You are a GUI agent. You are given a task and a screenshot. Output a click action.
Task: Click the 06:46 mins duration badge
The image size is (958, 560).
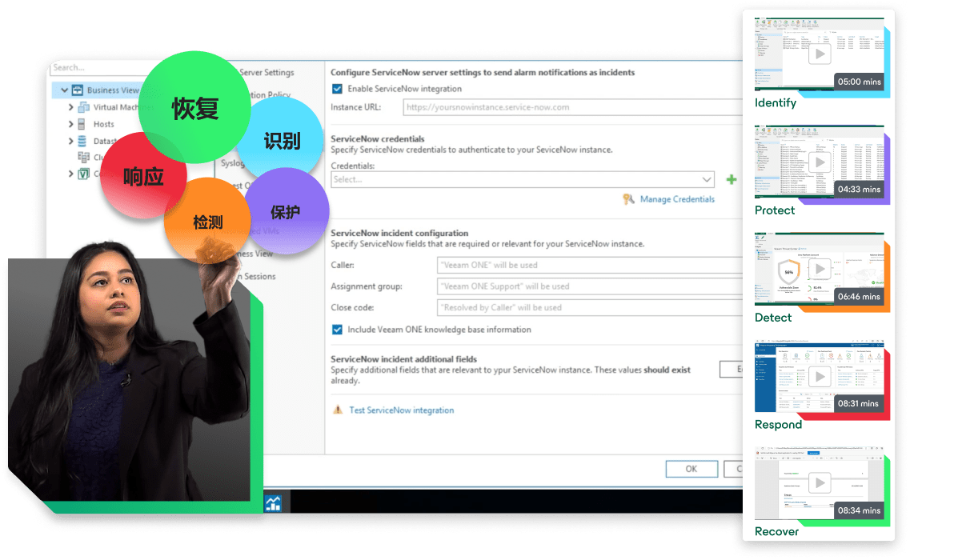pyautogui.click(x=859, y=297)
